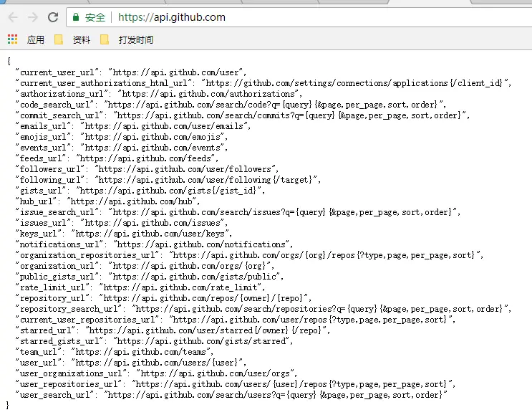Click the "public_gists_url" key
Viewport: 532px width, 420px height.
(x=57, y=277)
